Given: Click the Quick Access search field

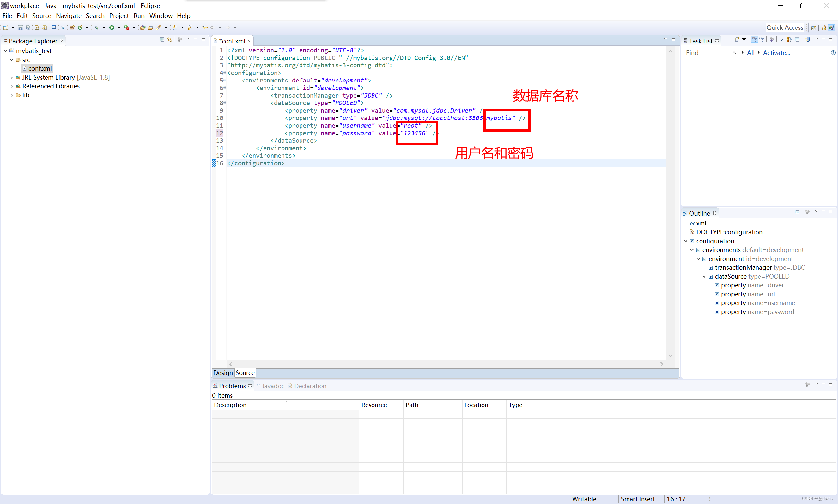Looking at the screenshot, I should (785, 27).
